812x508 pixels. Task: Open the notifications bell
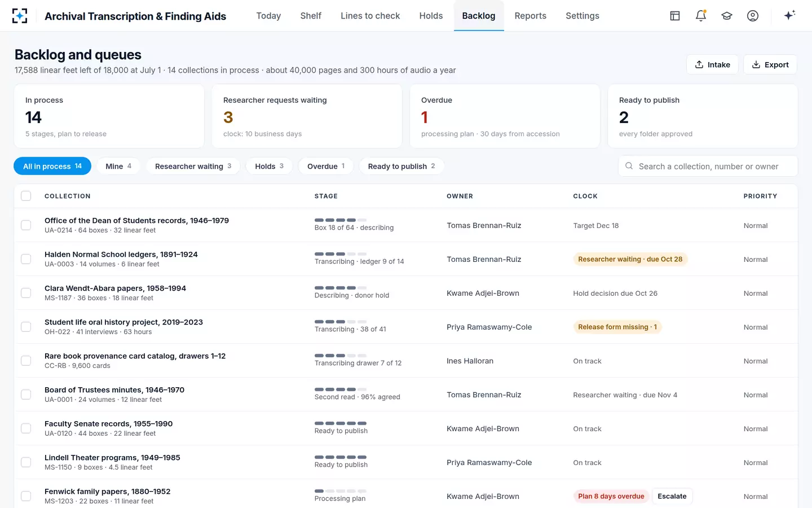click(701, 16)
